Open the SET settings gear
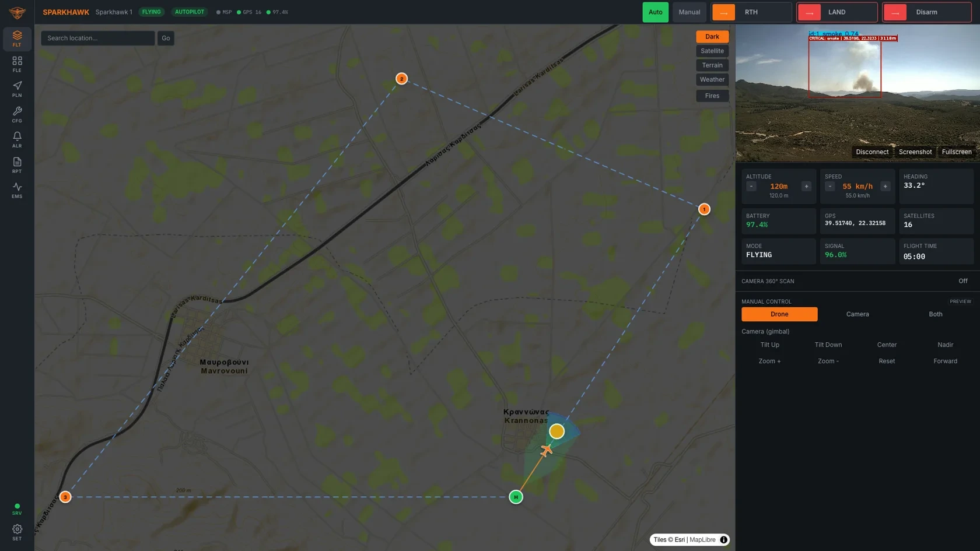The image size is (980, 551). 17,532
